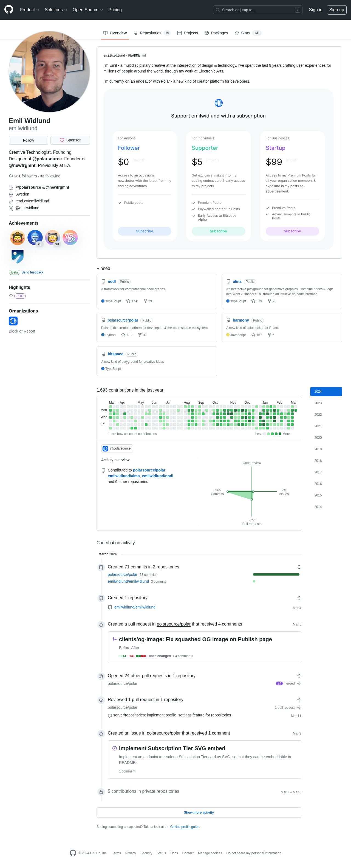351x868 pixels.
Task: Follow Emil Widlund
Action: click(28, 140)
